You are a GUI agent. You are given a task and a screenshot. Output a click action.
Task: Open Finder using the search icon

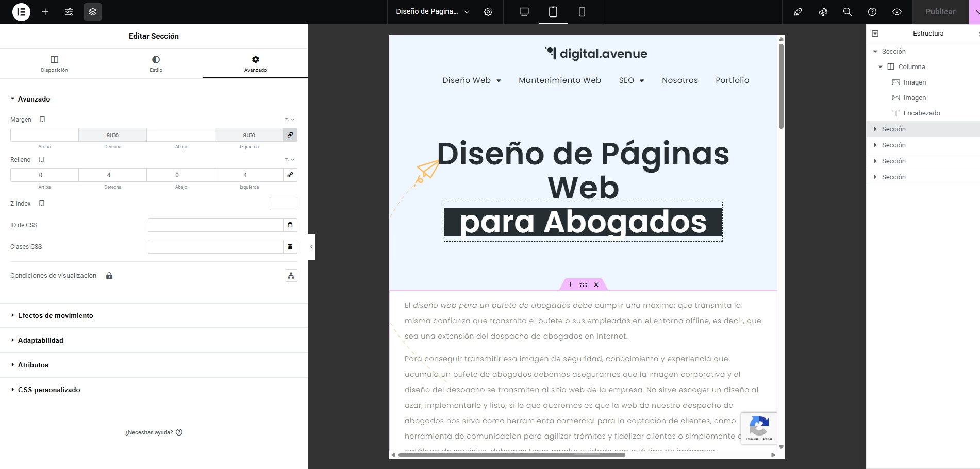(x=847, y=11)
